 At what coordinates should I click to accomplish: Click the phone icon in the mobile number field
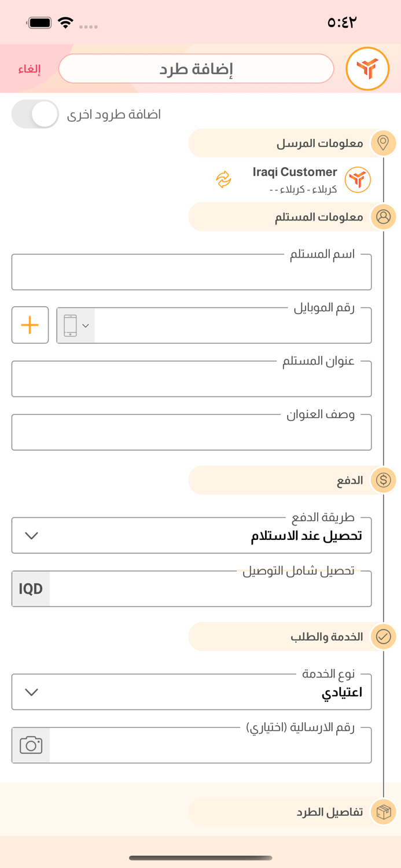[72, 325]
